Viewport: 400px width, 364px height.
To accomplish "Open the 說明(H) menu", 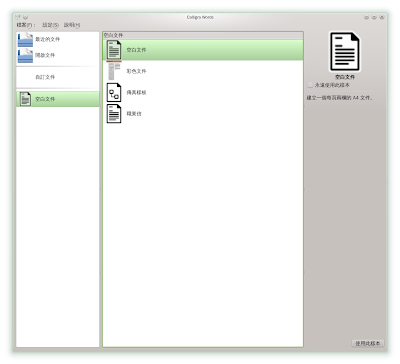I will click(72, 25).
